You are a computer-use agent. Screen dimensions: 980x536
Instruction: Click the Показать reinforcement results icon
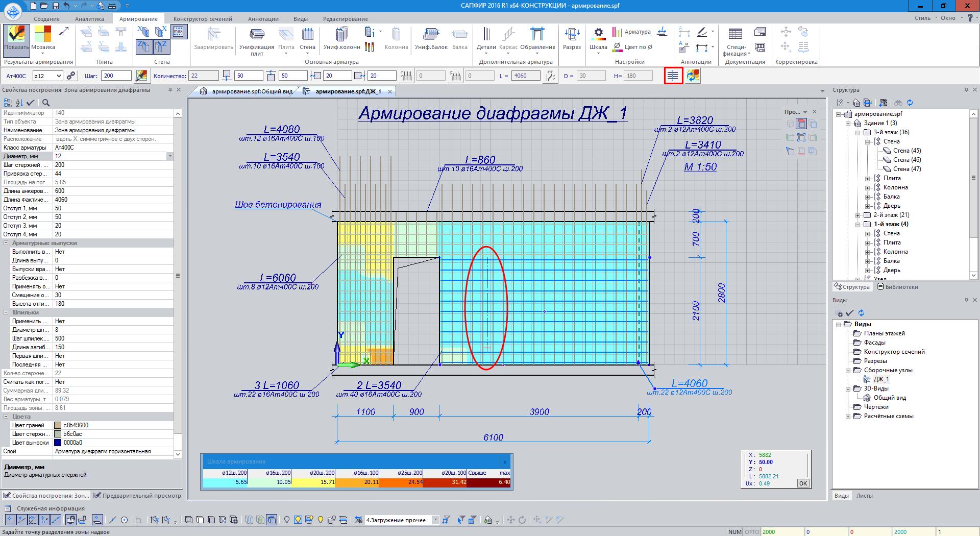tap(16, 38)
